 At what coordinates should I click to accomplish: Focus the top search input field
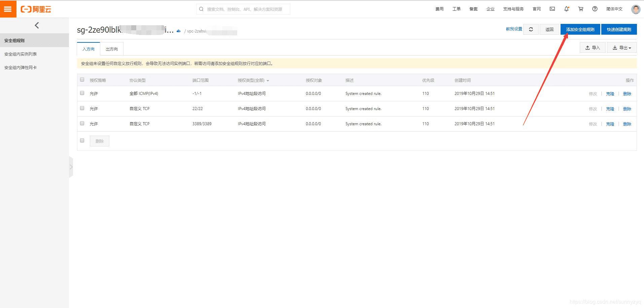pos(243,9)
